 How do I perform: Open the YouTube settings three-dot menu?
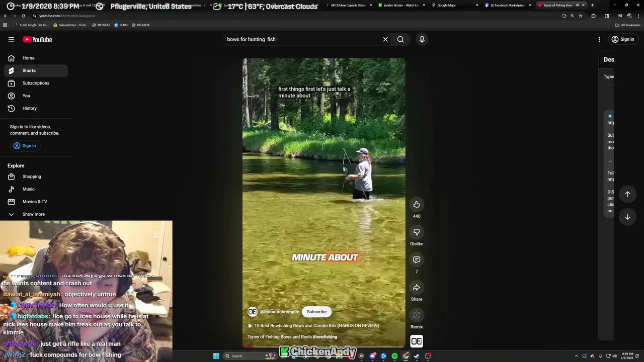click(599, 39)
